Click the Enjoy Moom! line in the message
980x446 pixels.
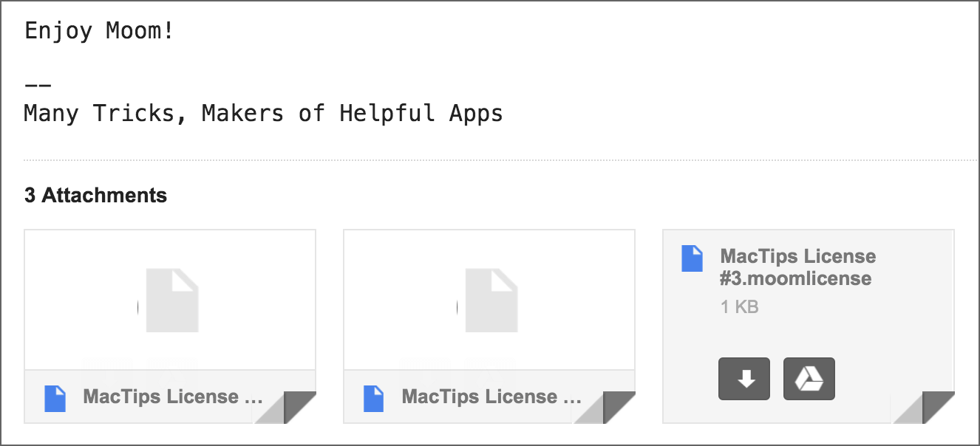pyautogui.click(x=99, y=31)
